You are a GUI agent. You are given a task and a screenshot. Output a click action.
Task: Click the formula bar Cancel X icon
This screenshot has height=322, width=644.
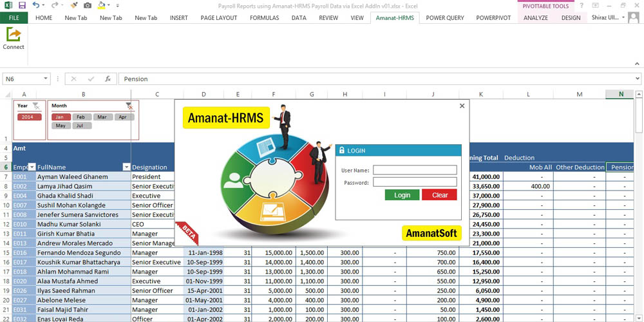coord(74,79)
